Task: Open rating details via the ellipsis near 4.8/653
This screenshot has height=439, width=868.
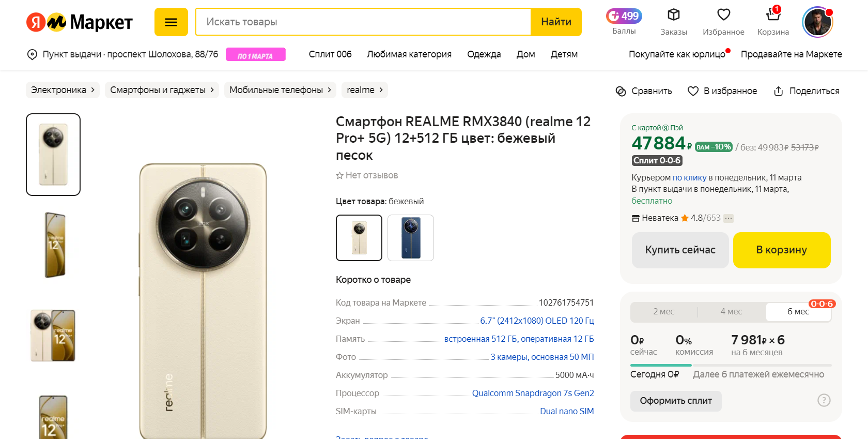Action: pos(729,218)
